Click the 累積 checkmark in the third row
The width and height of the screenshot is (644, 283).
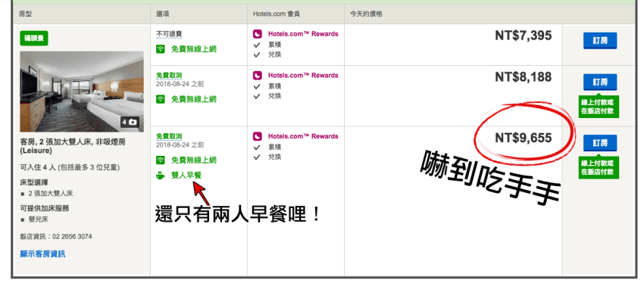257,147
